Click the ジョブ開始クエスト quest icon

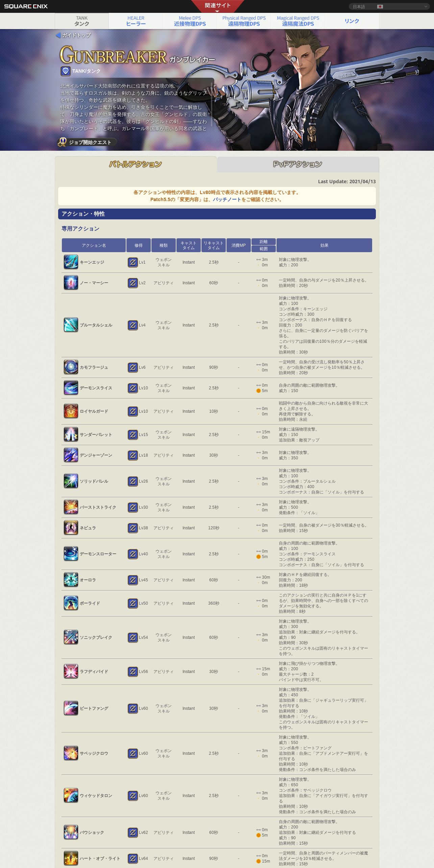pos(62,142)
